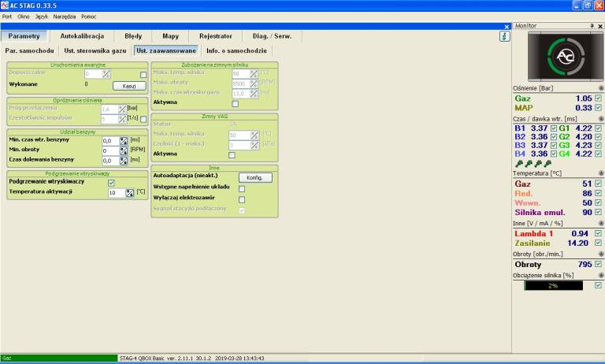Click the third injector icon under B4
Screen dimensions: 605x364
[538, 164]
